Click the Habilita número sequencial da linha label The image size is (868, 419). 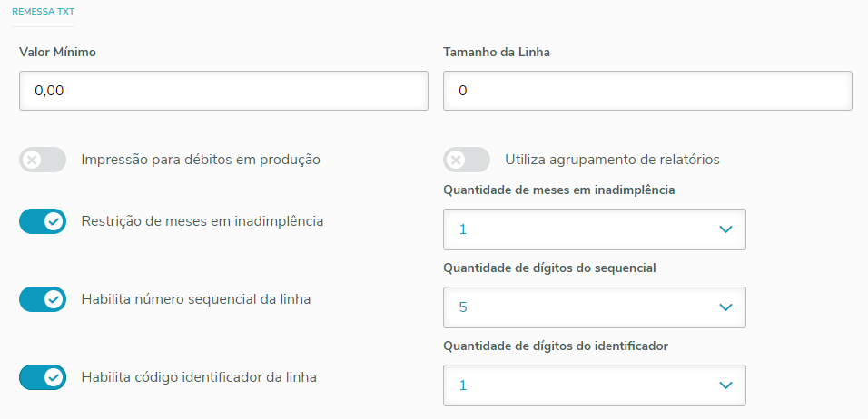point(196,298)
